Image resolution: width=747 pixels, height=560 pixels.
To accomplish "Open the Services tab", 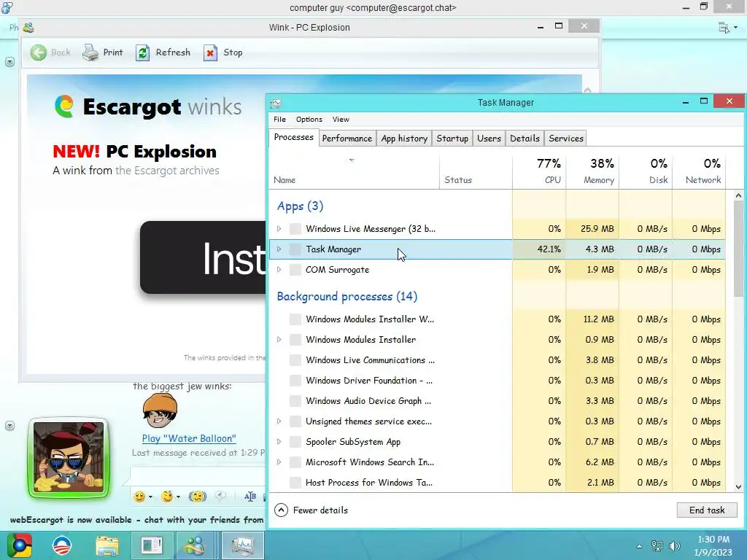I will click(x=565, y=139).
